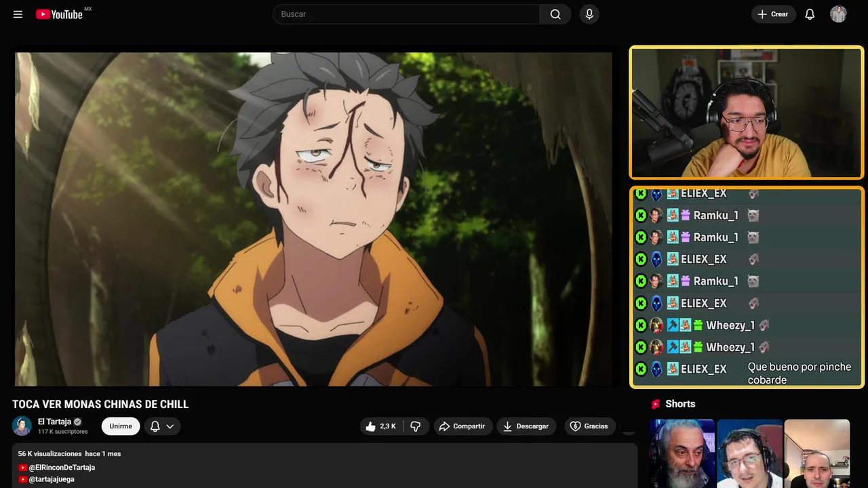The image size is (868, 488).
Task: Click the Shorts section heading
Action: pyautogui.click(x=680, y=404)
